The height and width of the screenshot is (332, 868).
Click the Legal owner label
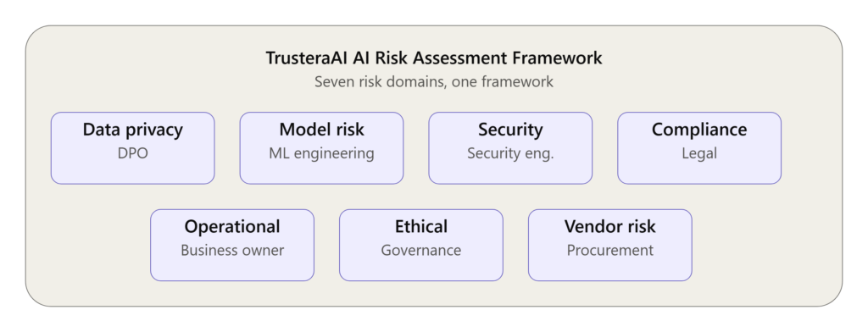(x=699, y=153)
